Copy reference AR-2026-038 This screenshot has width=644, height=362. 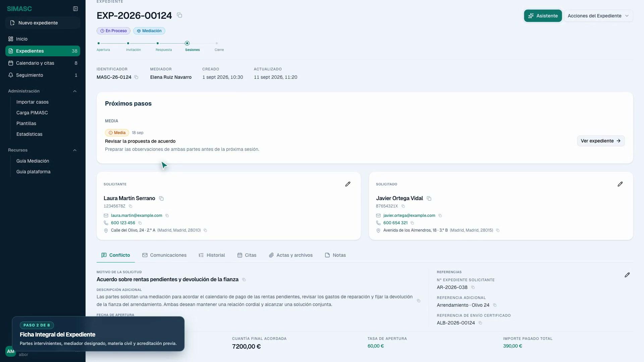[473, 287]
